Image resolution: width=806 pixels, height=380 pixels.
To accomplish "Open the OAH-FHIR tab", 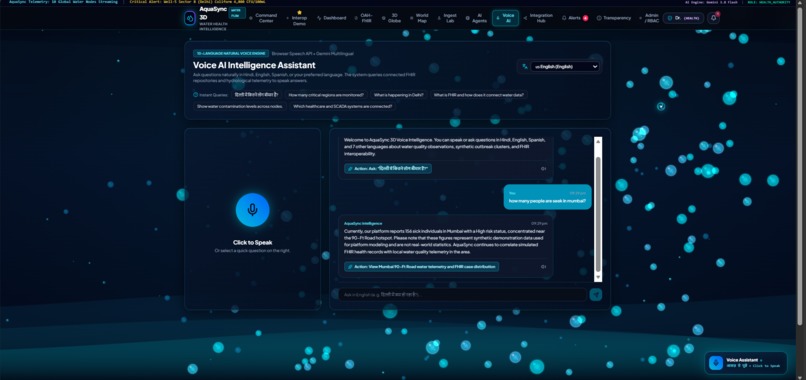I will (x=364, y=18).
